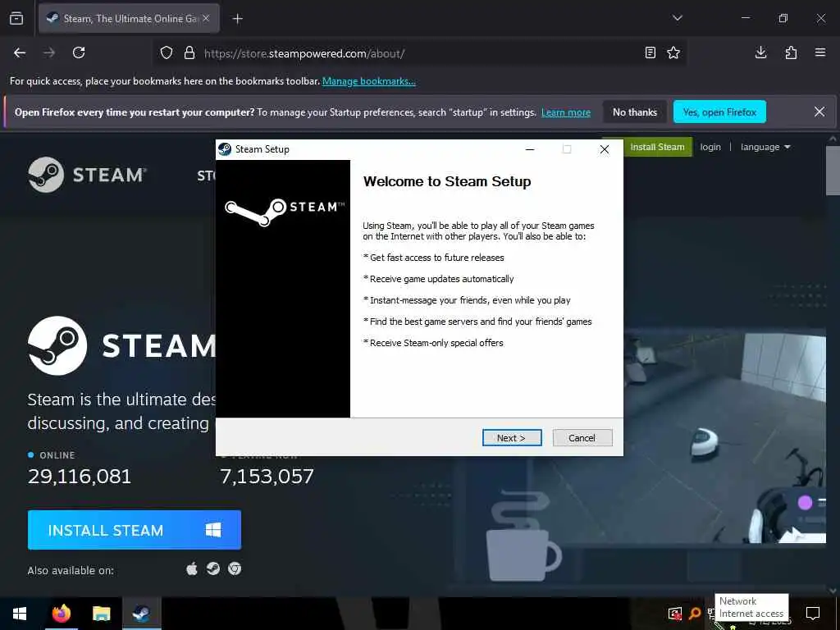Screen dimensions: 840x630
Task: Click online count 29,116,081
Action: [x=80, y=477]
